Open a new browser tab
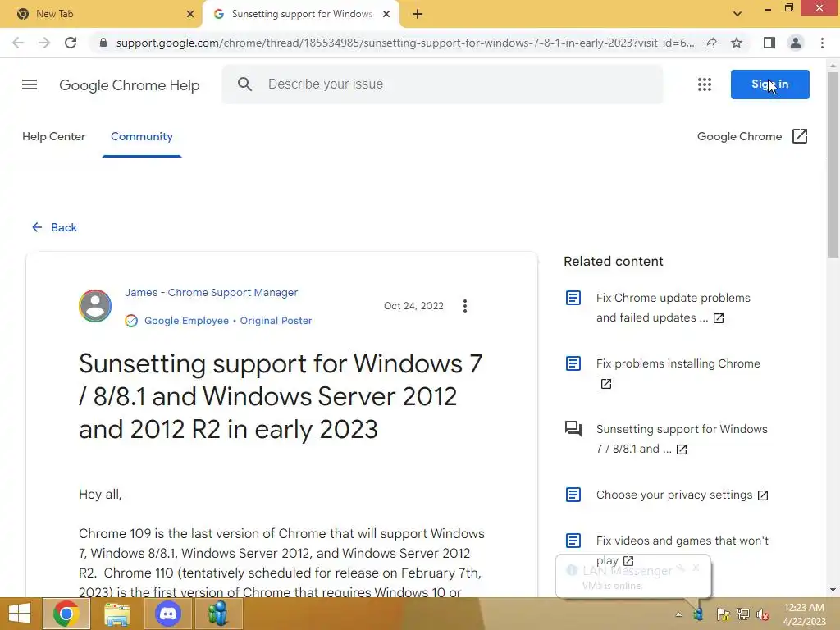The image size is (840, 630). click(x=418, y=14)
